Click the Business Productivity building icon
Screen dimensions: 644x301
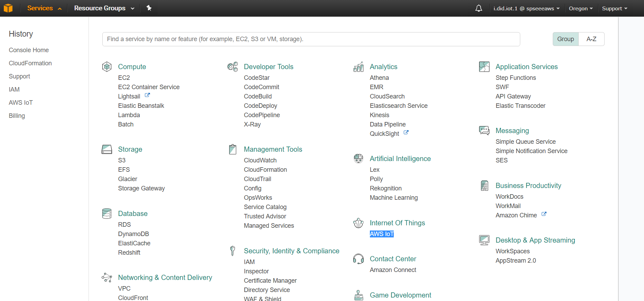tap(485, 186)
